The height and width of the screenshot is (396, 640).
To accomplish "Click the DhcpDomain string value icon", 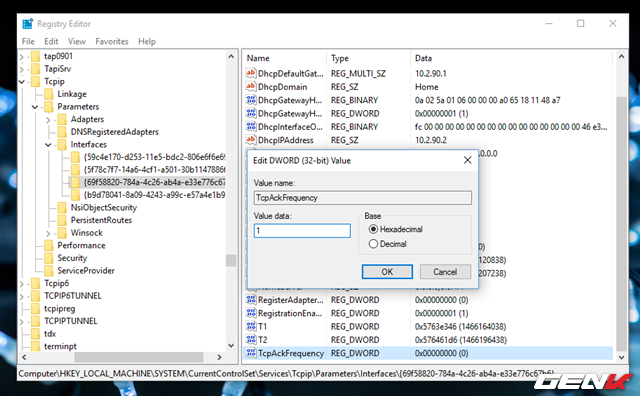I will (x=251, y=87).
